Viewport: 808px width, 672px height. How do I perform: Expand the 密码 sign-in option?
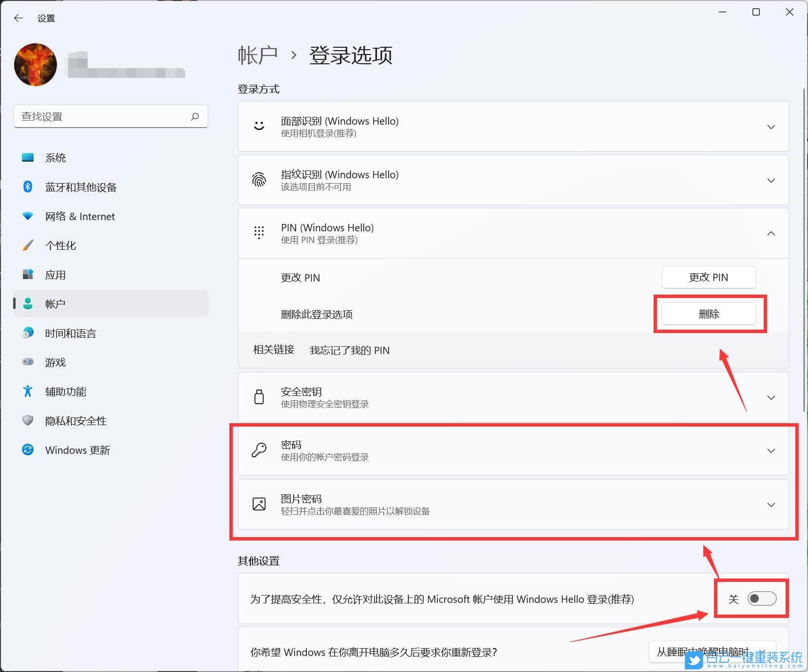pos(771,450)
